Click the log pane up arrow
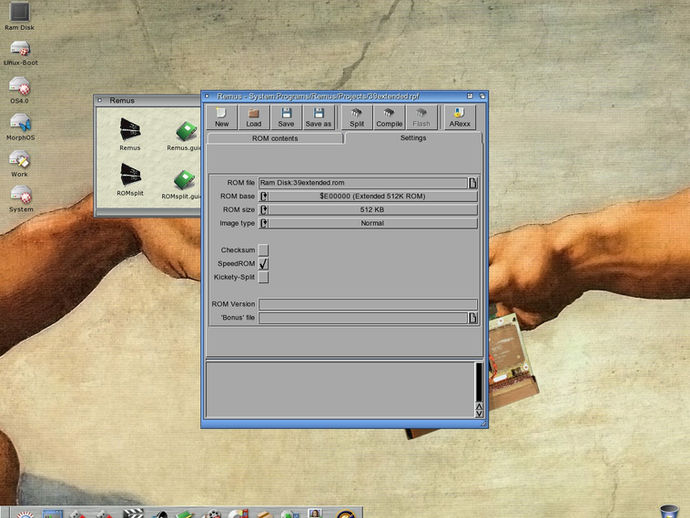The image size is (690, 518). (x=479, y=405)
